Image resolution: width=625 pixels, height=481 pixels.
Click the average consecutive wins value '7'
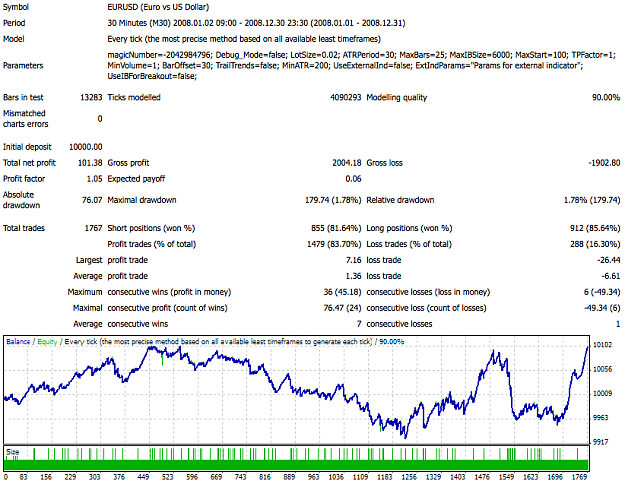(359, 324)
